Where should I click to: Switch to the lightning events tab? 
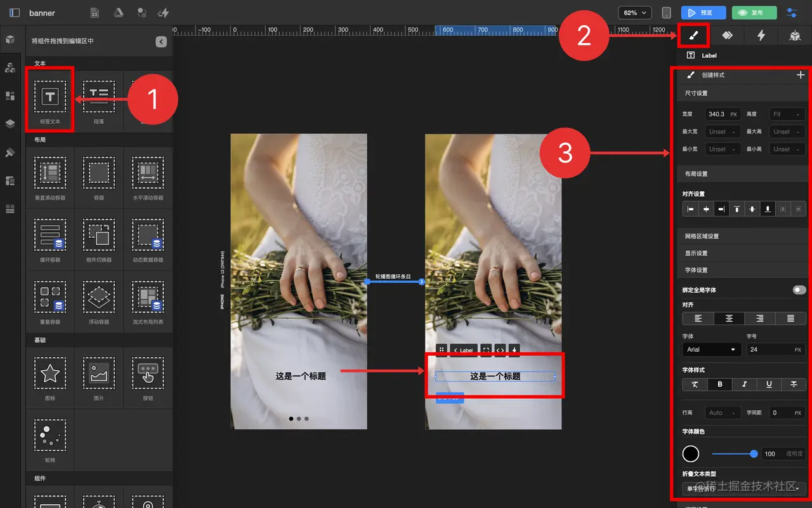761,36
